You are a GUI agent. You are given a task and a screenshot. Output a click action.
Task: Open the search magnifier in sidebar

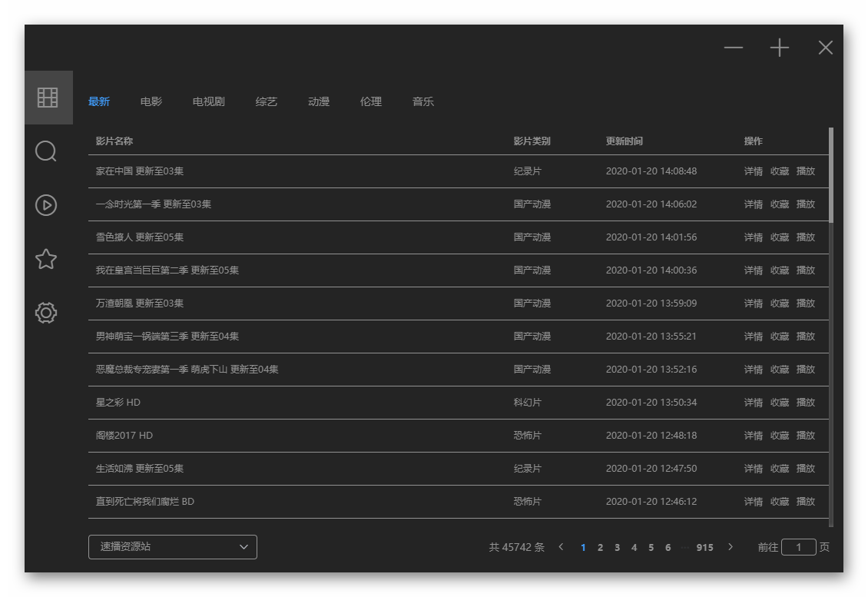click(x=46, y=151)
